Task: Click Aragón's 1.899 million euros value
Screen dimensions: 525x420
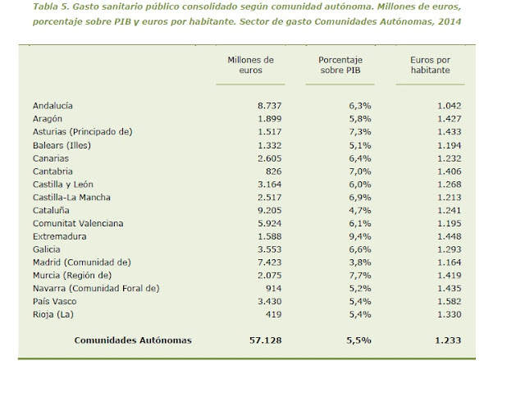Action: click(x=270, y=119)
